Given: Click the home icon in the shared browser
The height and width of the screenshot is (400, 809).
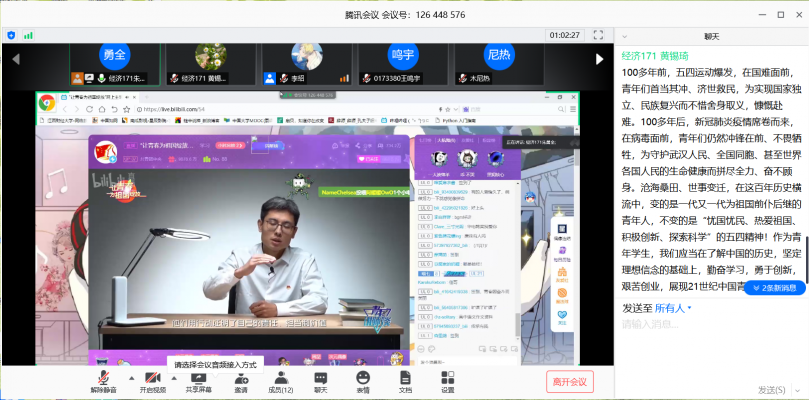Looking at the screenshot, I should click(102, 109).
